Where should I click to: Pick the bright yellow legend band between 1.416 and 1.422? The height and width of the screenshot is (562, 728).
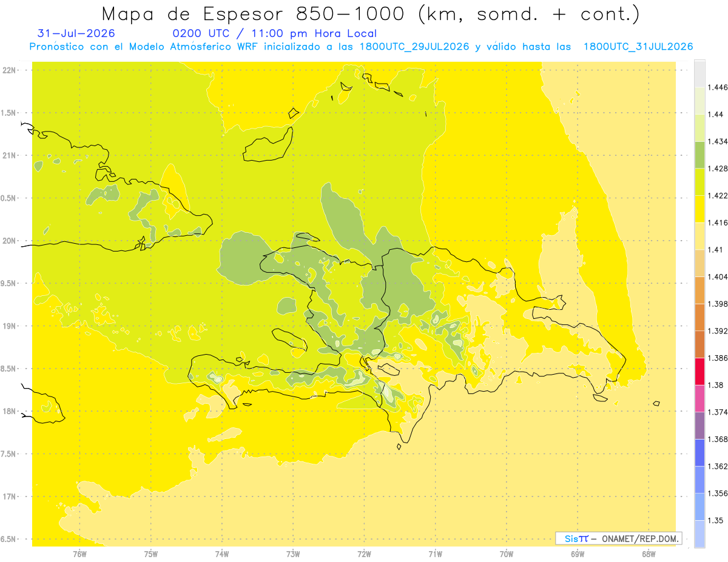tap(699, 209)
